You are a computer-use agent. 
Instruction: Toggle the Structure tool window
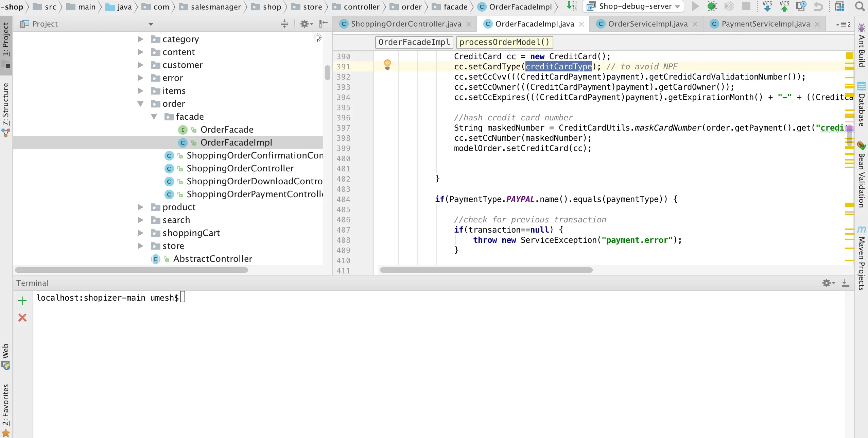pos(6,110)
